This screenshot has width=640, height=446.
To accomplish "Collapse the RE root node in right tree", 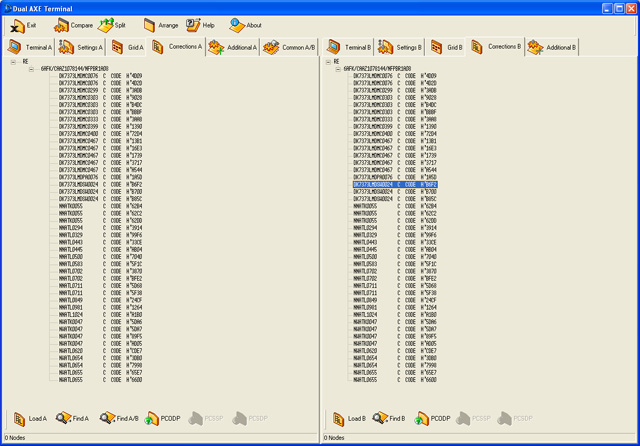I will [x=327, y=62].
